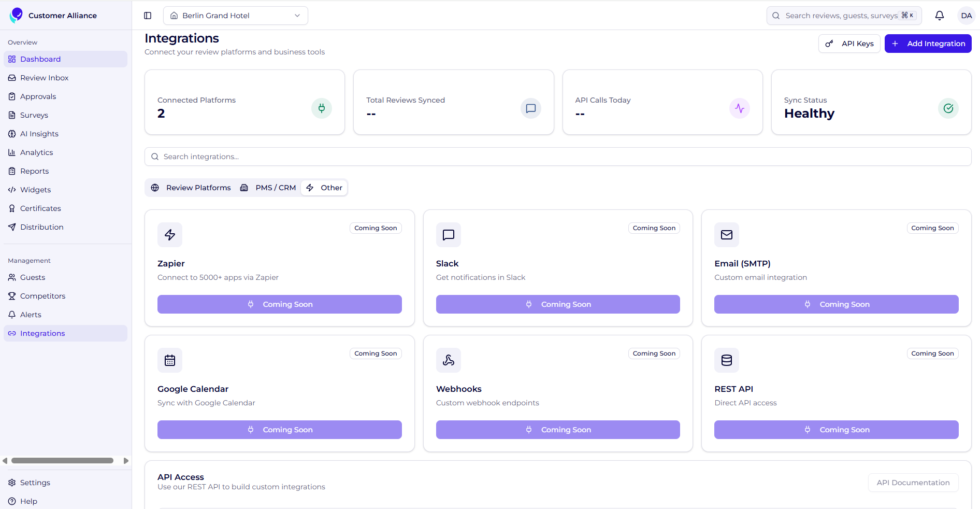Select the Other tab

click(324, 188)
